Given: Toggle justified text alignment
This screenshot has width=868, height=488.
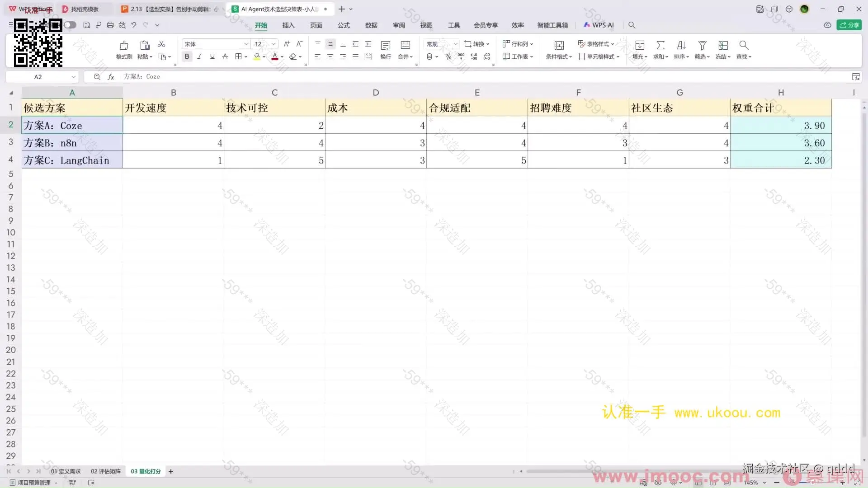Looking at the screenshot, I should click(x=356, y=56).
